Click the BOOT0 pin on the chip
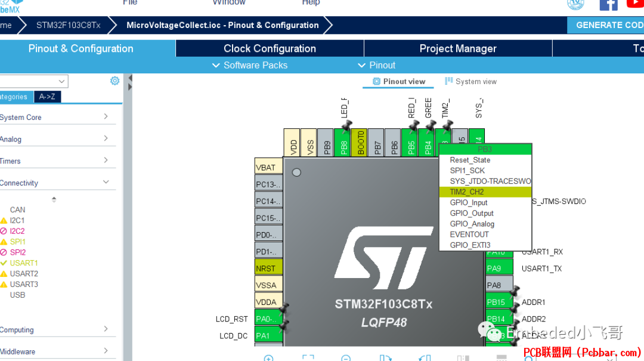This screenshot has height=361, width=644. click(x=360, y=143)
